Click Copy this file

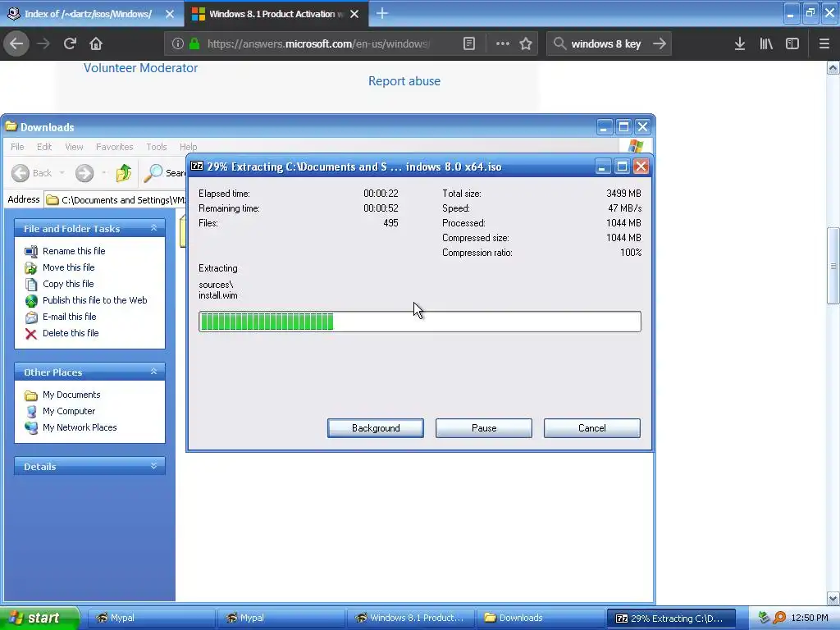[68, 284]
